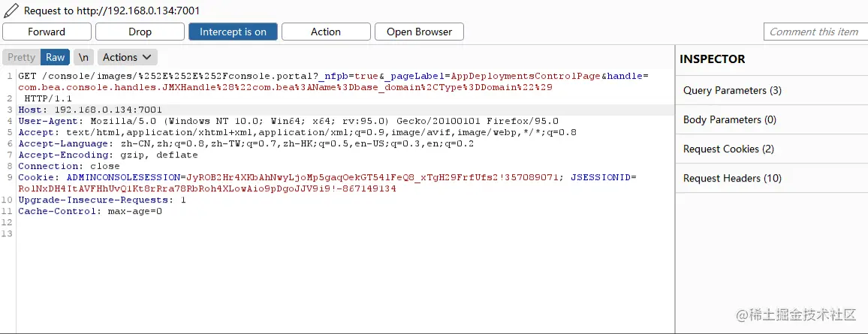This screenshot has width=868, height=334.
Task: Click the Connection: close line
Action: [69, 166]
